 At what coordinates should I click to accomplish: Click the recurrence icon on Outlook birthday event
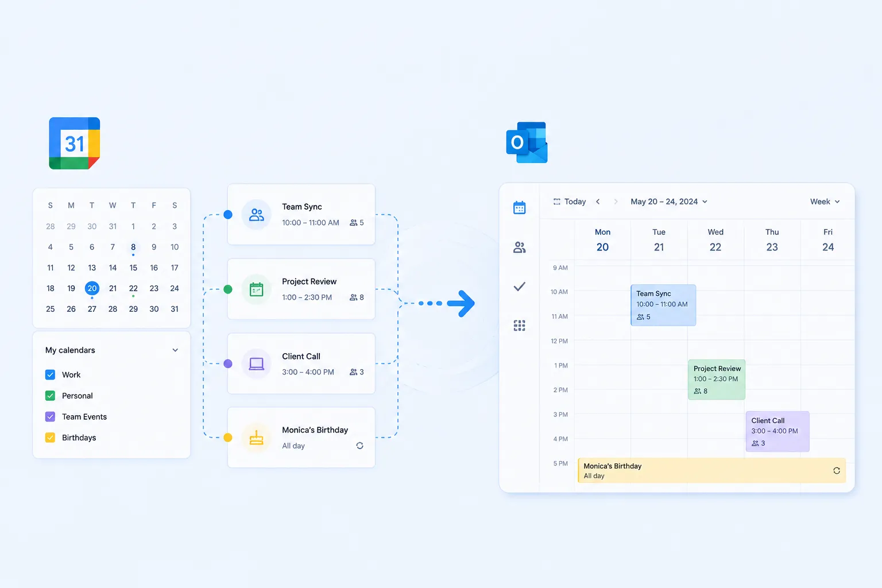[x=837, y=471]
